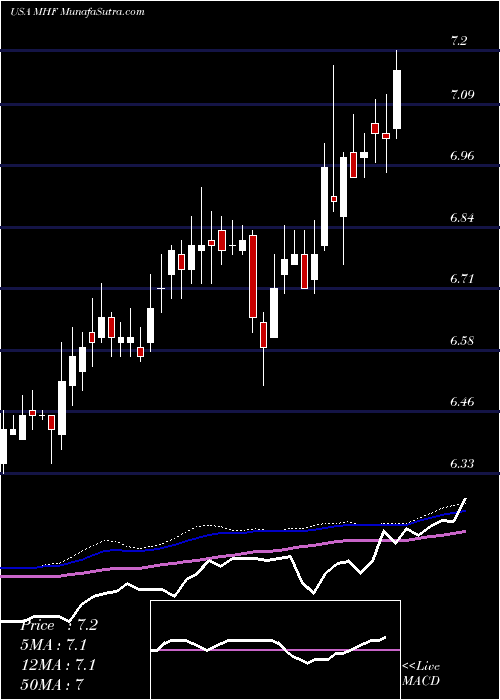Click the '5MA : 7.1' readout
Viewport: 500px width, 700px height.
click(x=54, y=645)
